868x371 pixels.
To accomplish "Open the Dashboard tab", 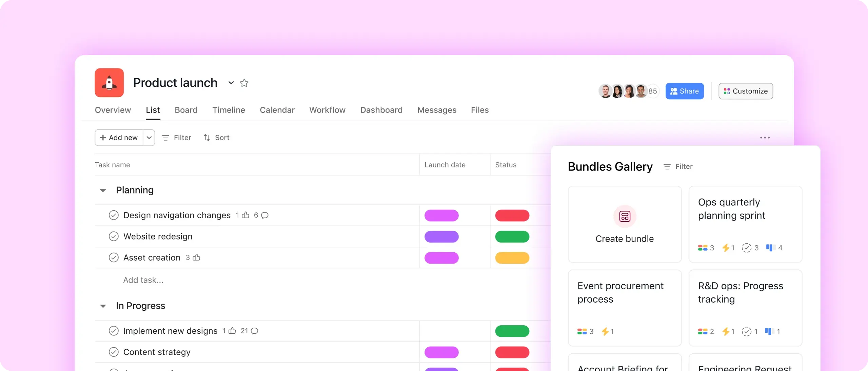I will (381, 110).
